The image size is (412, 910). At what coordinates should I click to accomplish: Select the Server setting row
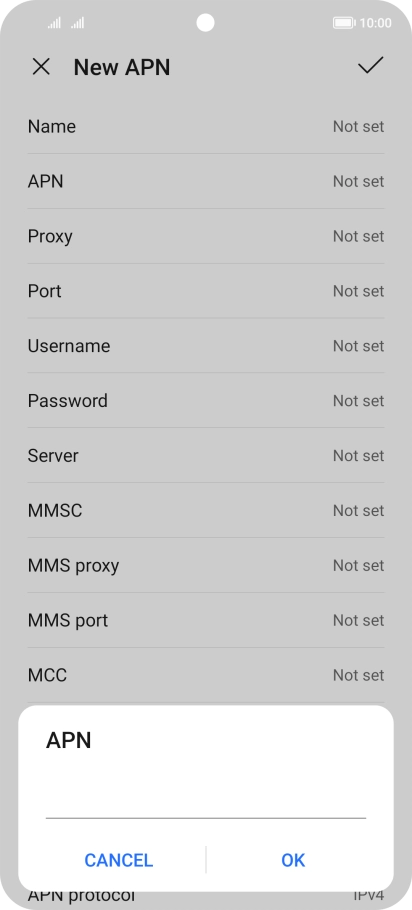(206, 456)
